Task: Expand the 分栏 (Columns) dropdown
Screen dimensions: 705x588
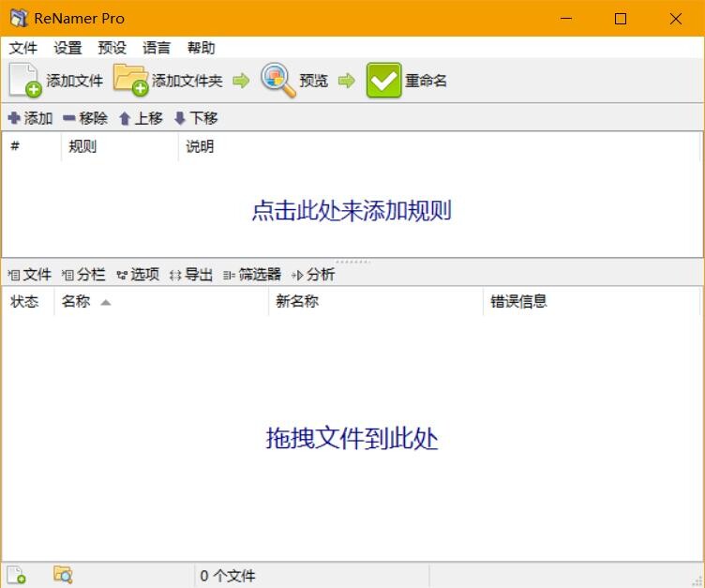Action: [x=83, y=275]
